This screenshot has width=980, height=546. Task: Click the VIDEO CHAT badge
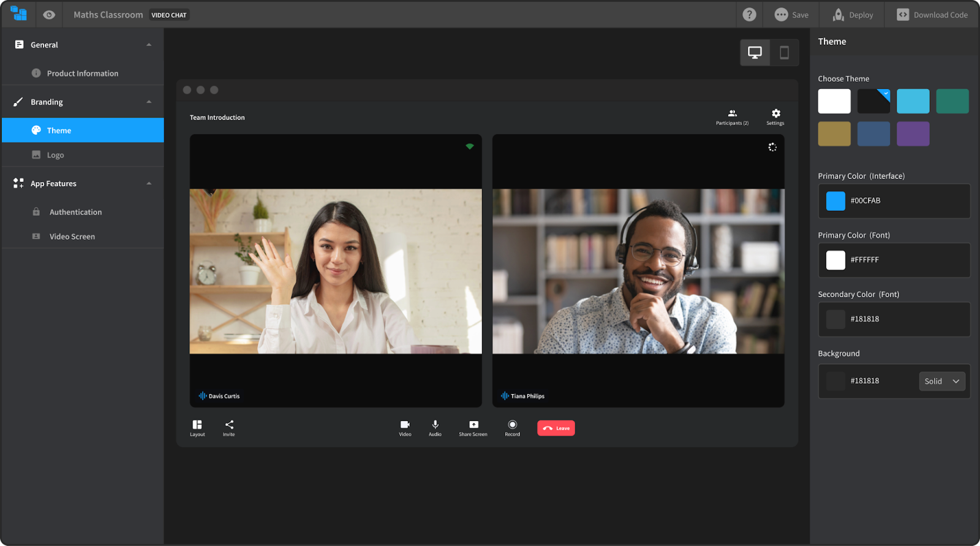(x=169, y=15)
